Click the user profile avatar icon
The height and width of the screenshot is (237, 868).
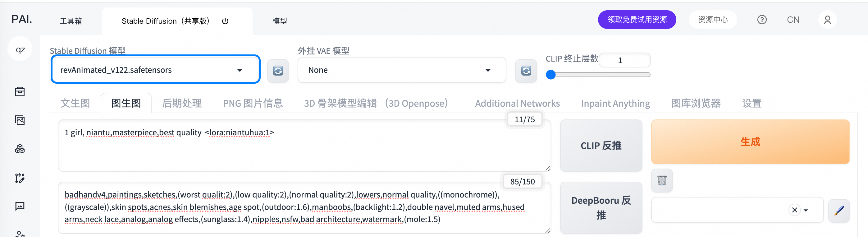pos(827,20)
